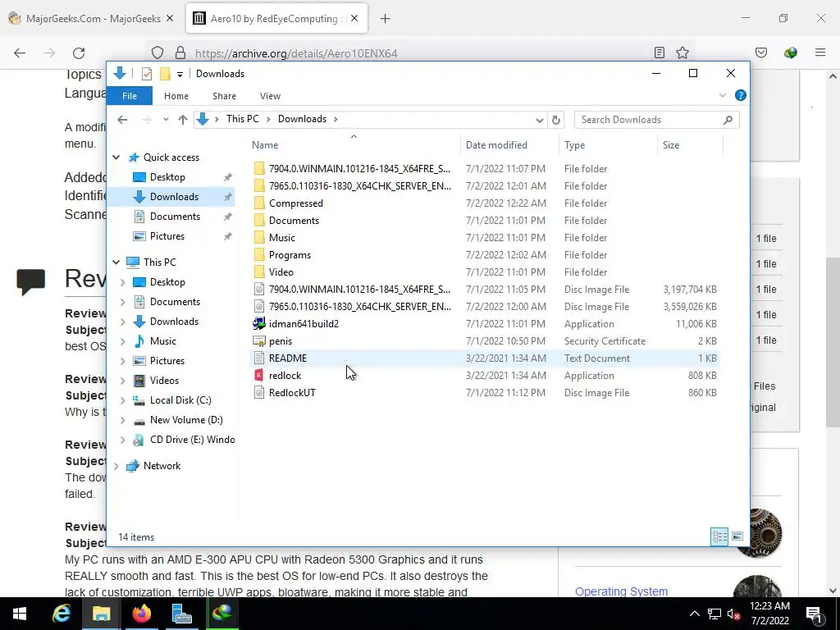The image size is (840, 630).
Task: Open the Operating System link on webpage
Action: click(622, 591)
